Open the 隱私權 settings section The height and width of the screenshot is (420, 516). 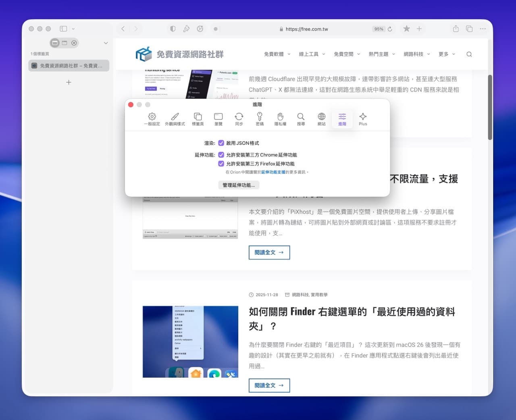click(x=280, y=119)
